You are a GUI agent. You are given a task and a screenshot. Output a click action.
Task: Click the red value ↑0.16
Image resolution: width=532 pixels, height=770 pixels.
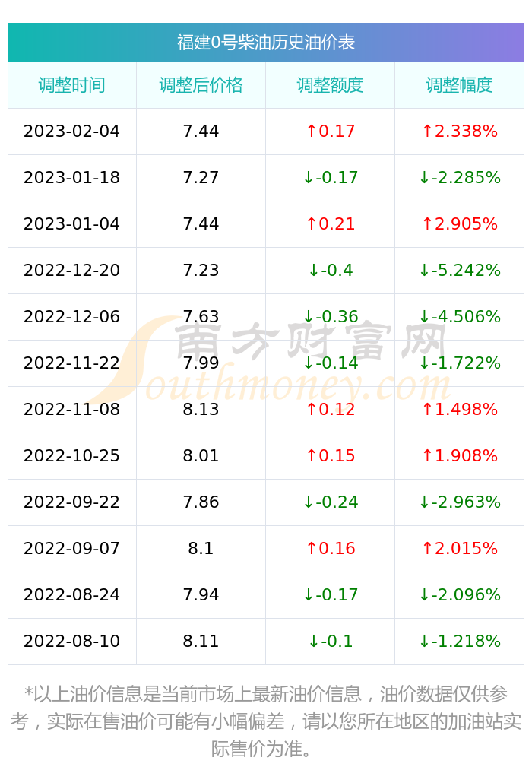331,549
